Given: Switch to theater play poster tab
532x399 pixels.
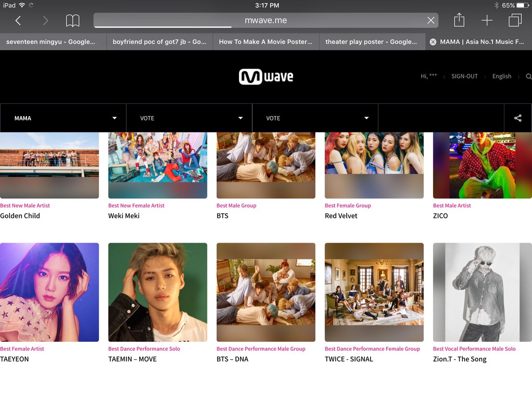Looking at the screenshot, I should tap(372, 42).
